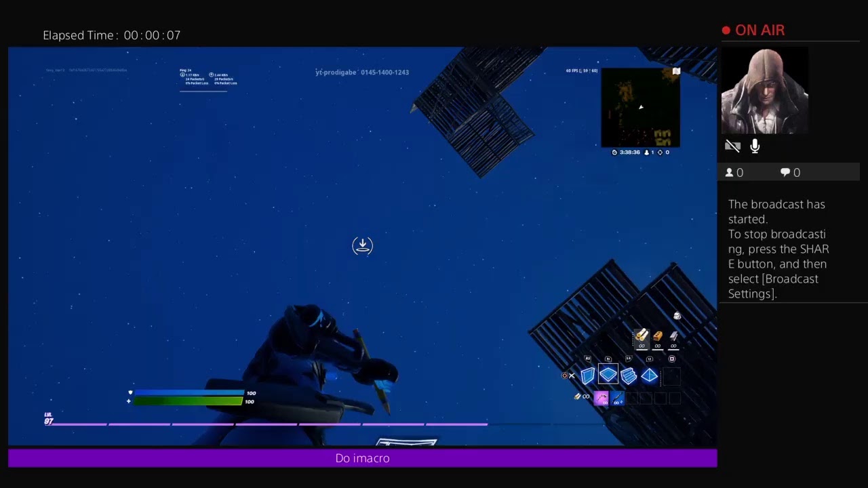Click the health plus icon
Image resolution: width=868 pixels, height=488 pixels.
point(129,401)
